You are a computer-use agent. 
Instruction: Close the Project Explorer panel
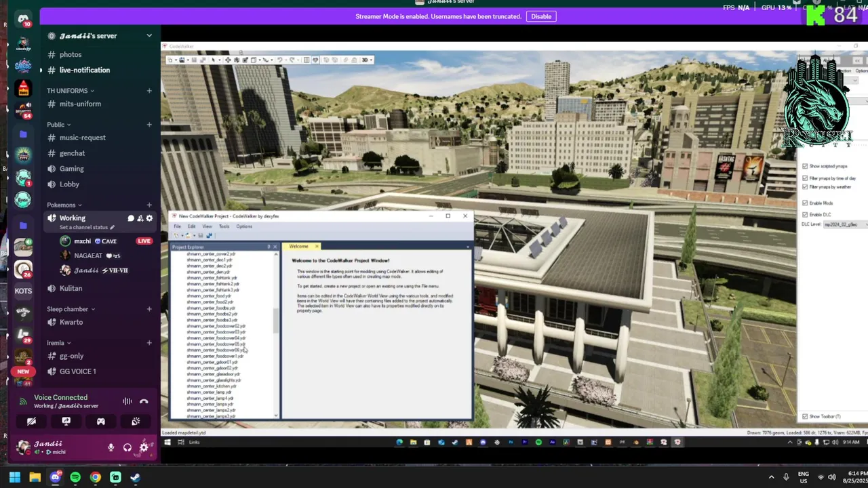coord(275,247)
